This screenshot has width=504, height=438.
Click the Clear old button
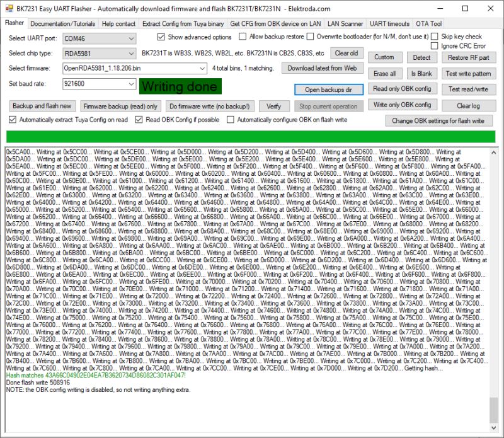(x=346, y=53)
